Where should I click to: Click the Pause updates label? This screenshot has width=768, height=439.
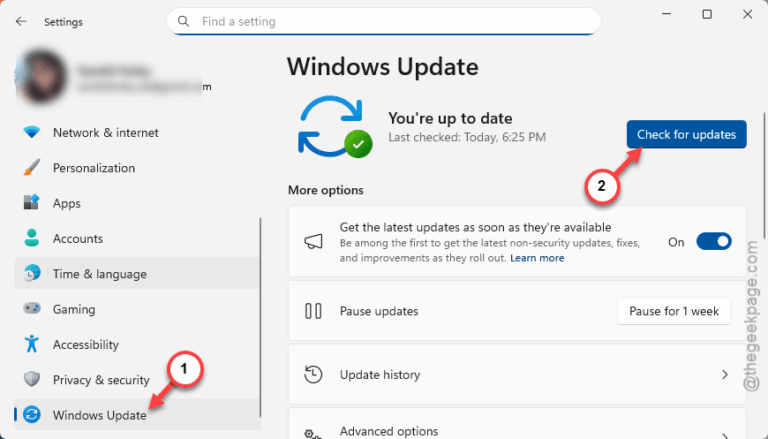(x=379, y=311)
